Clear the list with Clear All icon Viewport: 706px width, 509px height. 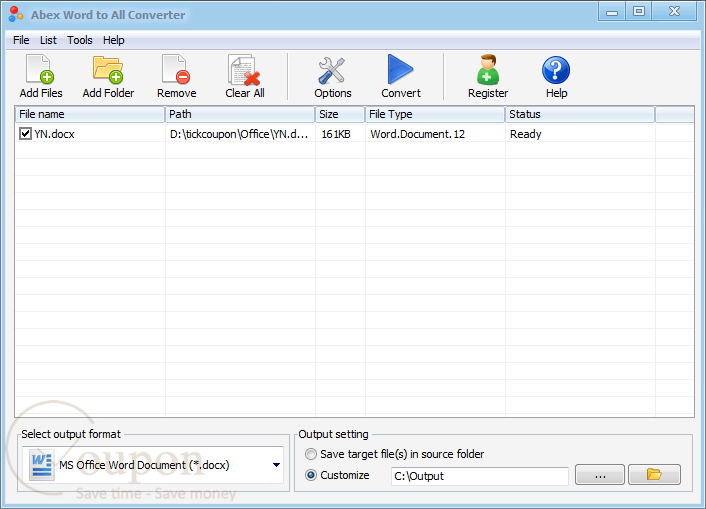pos(244,70)
